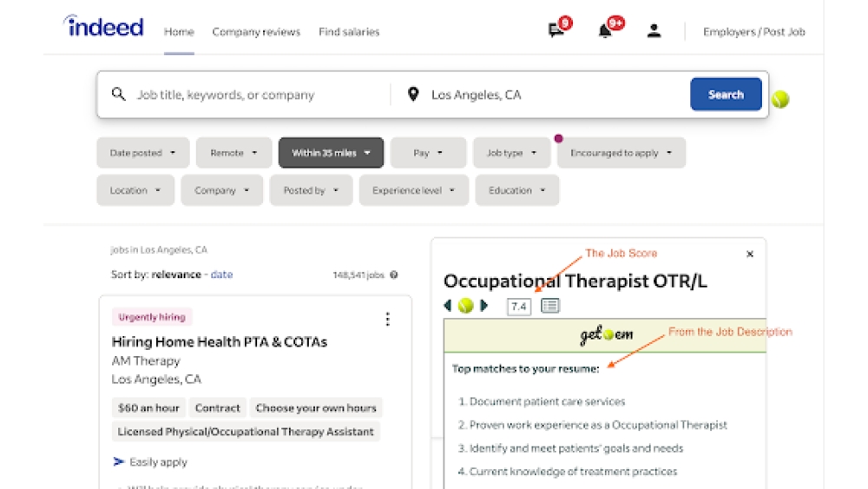
Task: Click the get'em banner
Action: click(x=605, y=335)
